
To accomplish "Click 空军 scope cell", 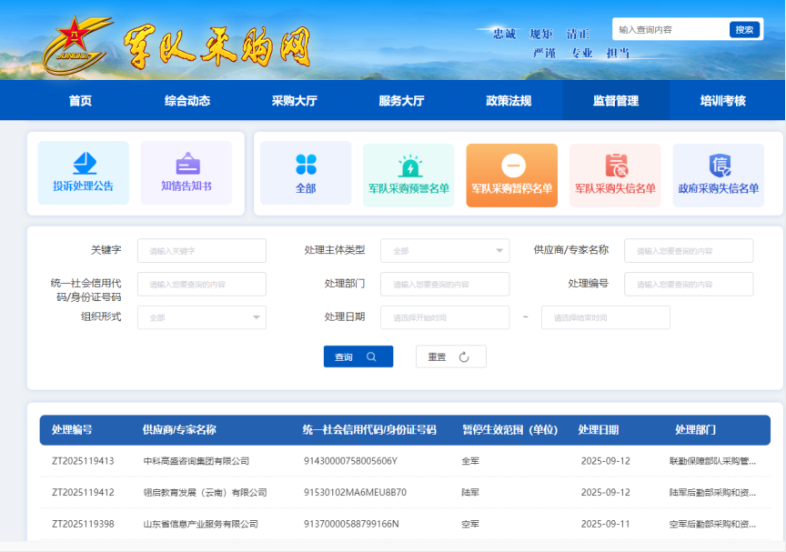I will click(470, 524).
